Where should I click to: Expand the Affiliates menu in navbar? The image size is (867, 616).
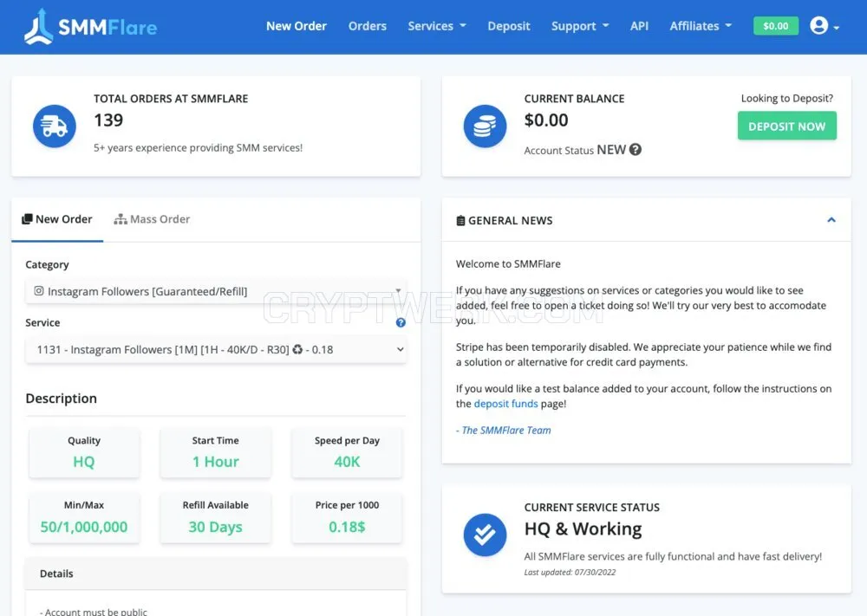pyautogui.click(x=701, y=26)
